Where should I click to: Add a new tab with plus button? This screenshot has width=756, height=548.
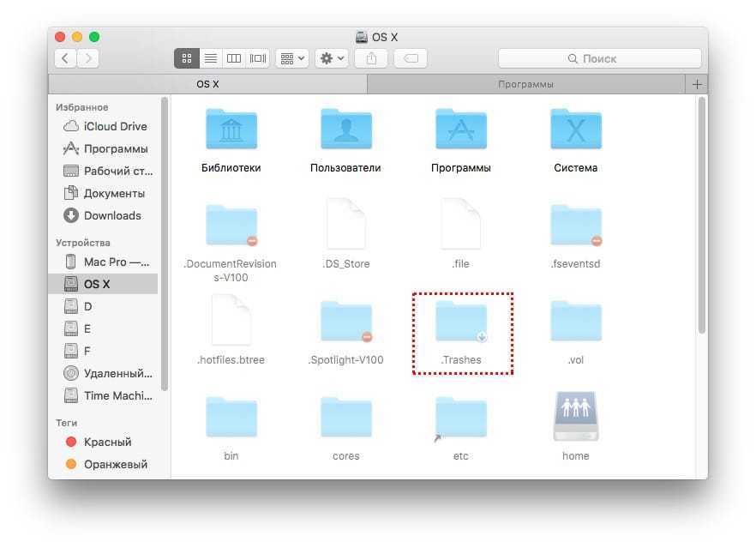coord(697,84)
